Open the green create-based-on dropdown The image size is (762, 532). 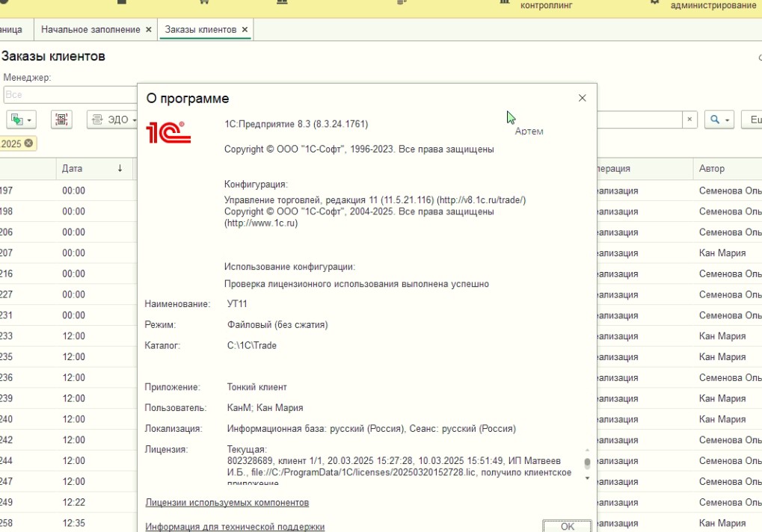[22, 120]
